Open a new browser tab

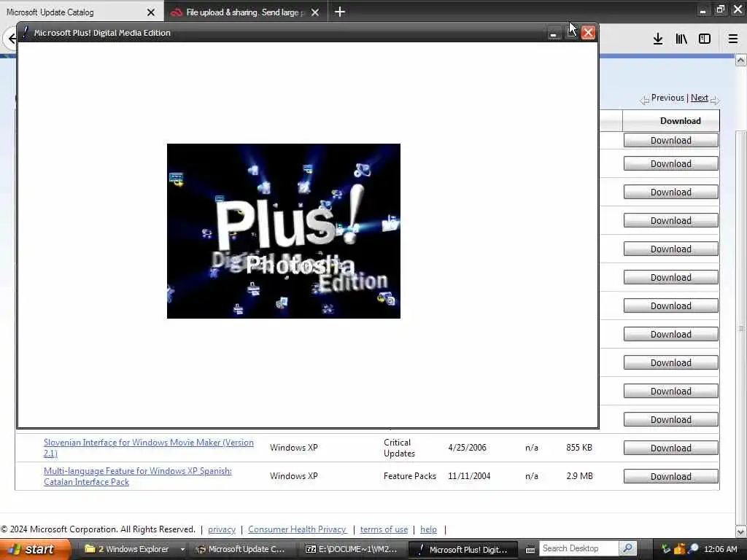coord(340,12)
